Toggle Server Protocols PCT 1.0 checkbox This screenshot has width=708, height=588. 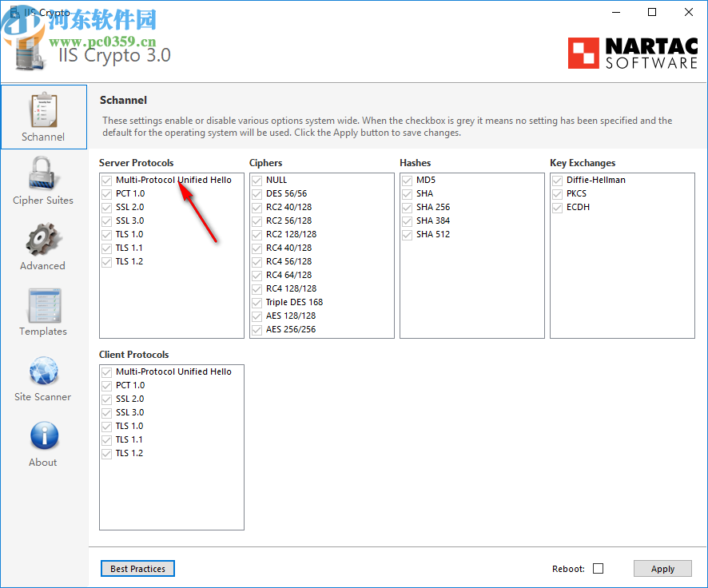pyautogui.click(x=106, y=194)
